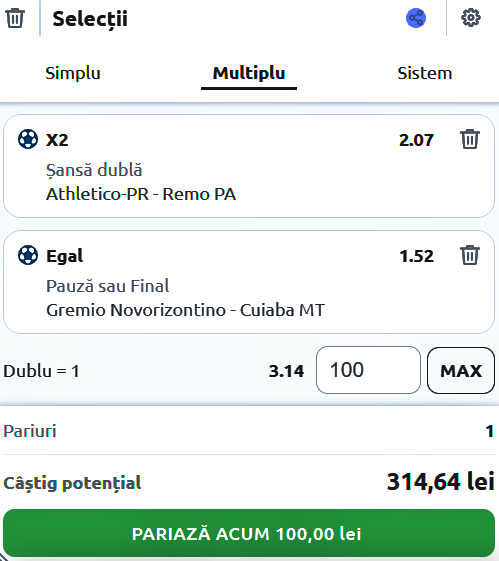Click the Șansă dublă market label
Image resolution: width=499 pixels, height=561 pixels.
pyautogui.click(x=94, y=170)
